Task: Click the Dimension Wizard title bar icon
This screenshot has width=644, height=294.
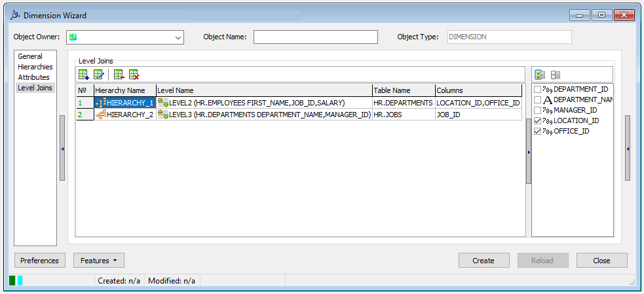Action: pos(15,16)
